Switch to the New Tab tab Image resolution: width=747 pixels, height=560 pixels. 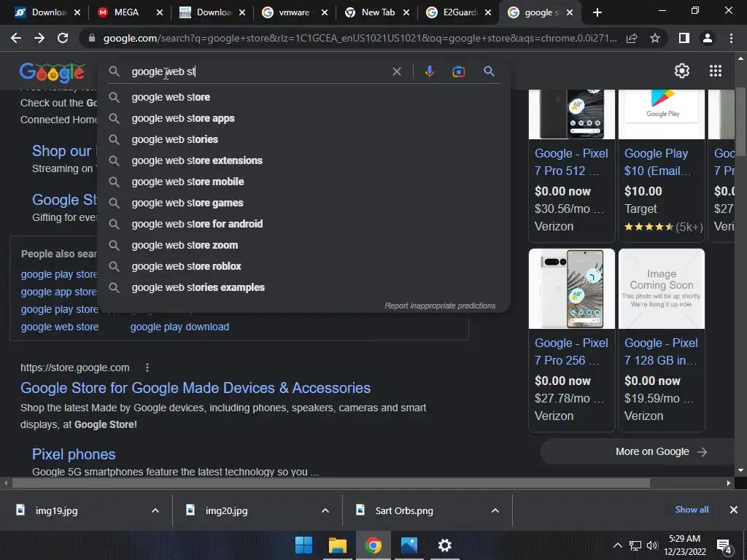tap(378, 13)
